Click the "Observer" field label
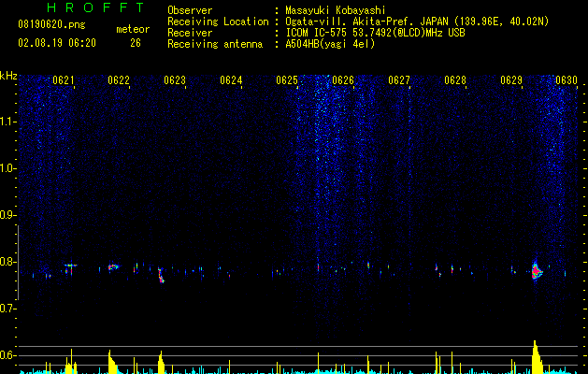 (x=190, y=10)
